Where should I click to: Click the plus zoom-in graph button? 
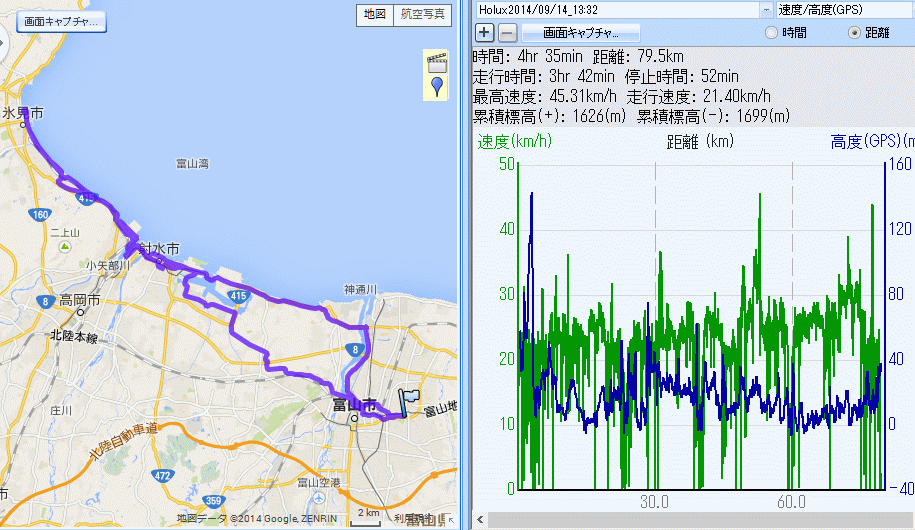tap(484, 32)
